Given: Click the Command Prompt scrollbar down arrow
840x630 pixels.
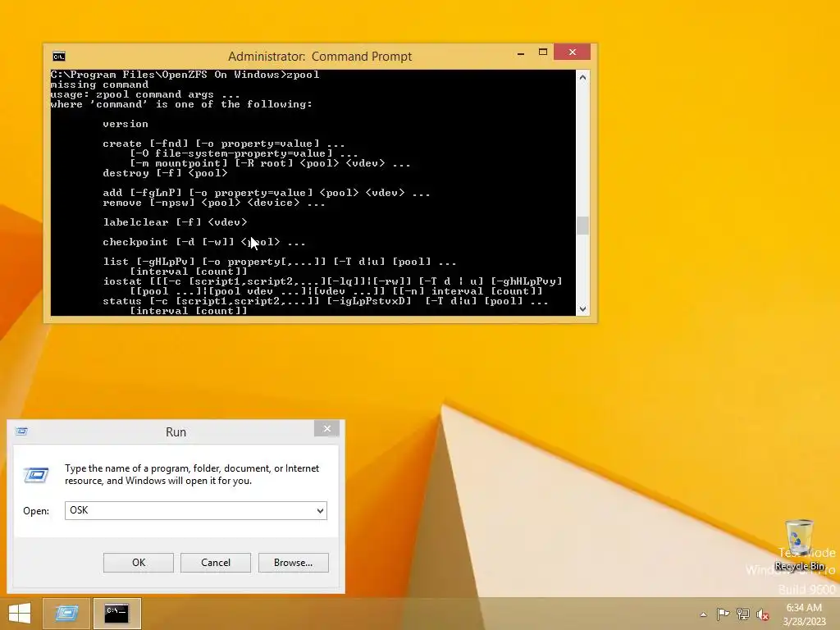Looking at the screenshot, I should 583,308.
